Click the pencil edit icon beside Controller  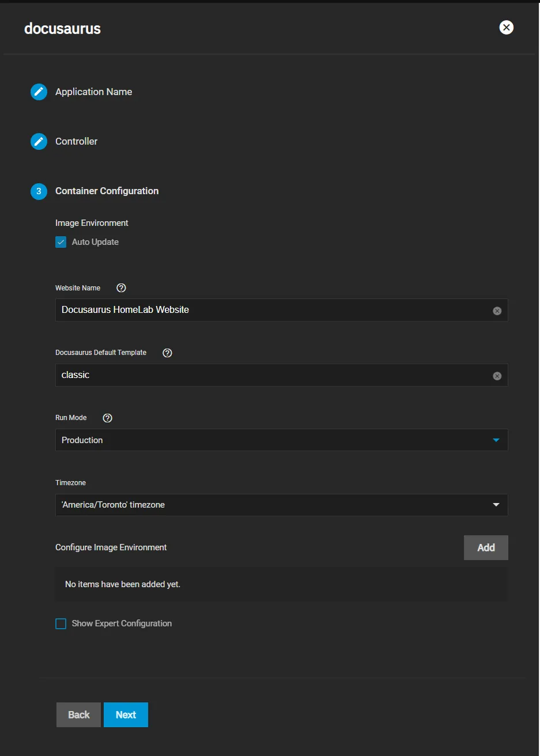click(39, 141)
